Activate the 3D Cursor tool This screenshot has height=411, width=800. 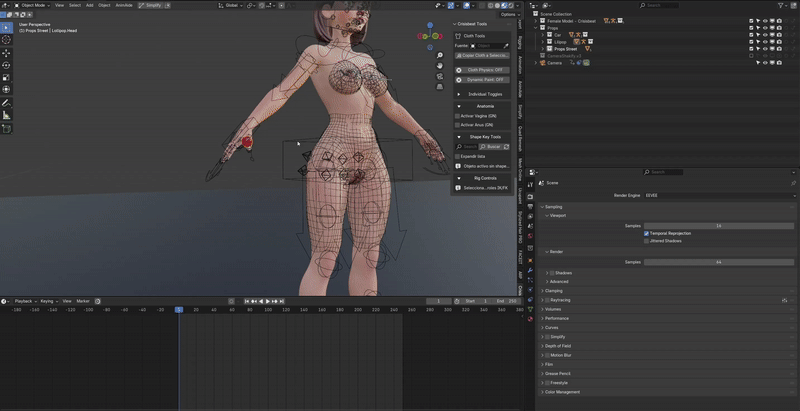tap(6, 40)
